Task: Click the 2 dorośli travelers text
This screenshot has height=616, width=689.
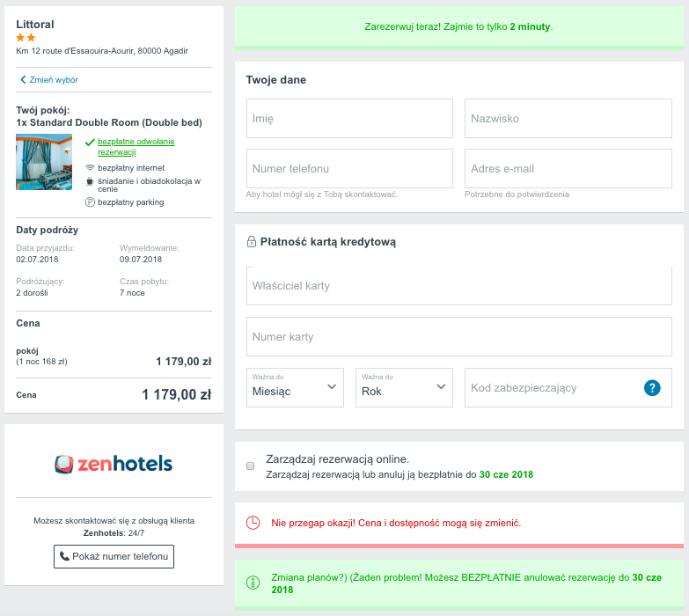Action: pyautogui.click(x=32, y=293)
